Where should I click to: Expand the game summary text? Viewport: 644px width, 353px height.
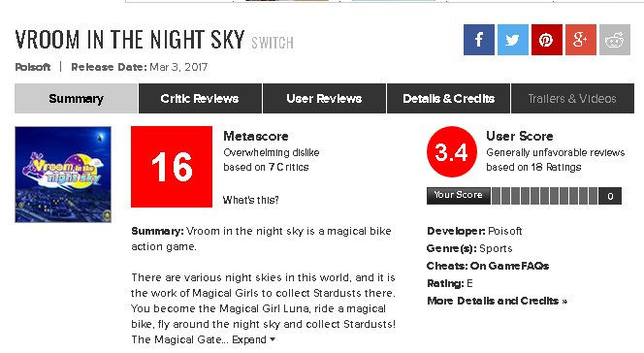point(253,339)
